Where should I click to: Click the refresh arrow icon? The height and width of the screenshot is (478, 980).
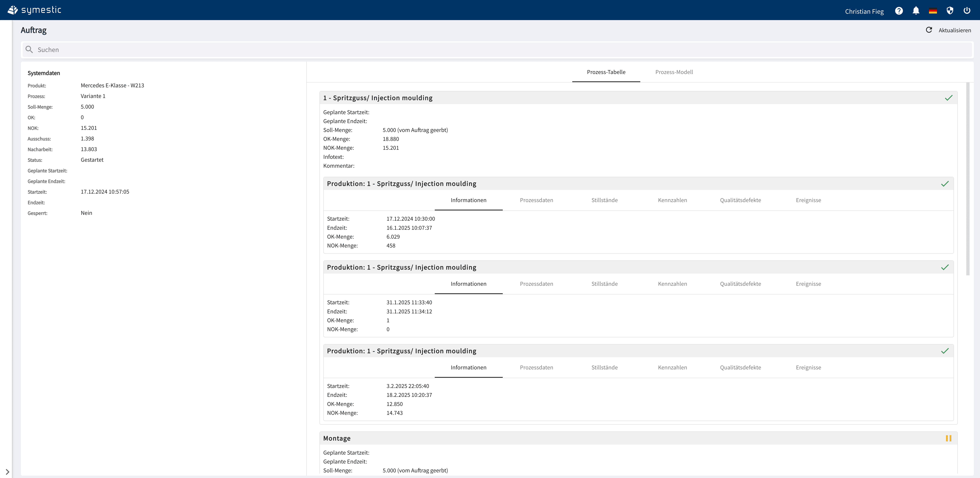929,30
